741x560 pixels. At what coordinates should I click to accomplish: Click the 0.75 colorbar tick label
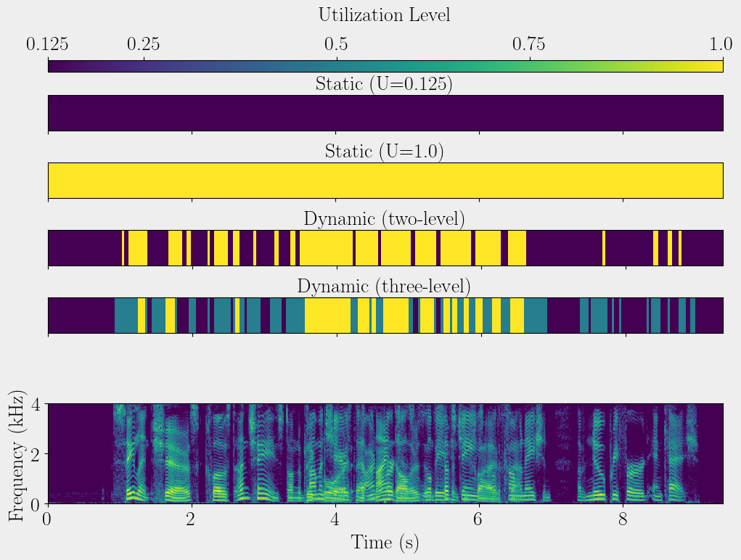(529, 44)
